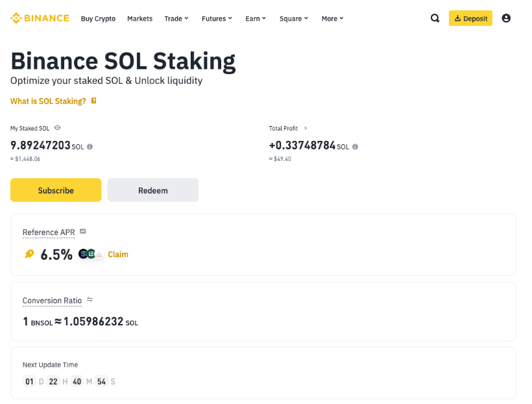Open the user account profile icon
The height and width of the screenshot is (404, 532).
(506, 18)
